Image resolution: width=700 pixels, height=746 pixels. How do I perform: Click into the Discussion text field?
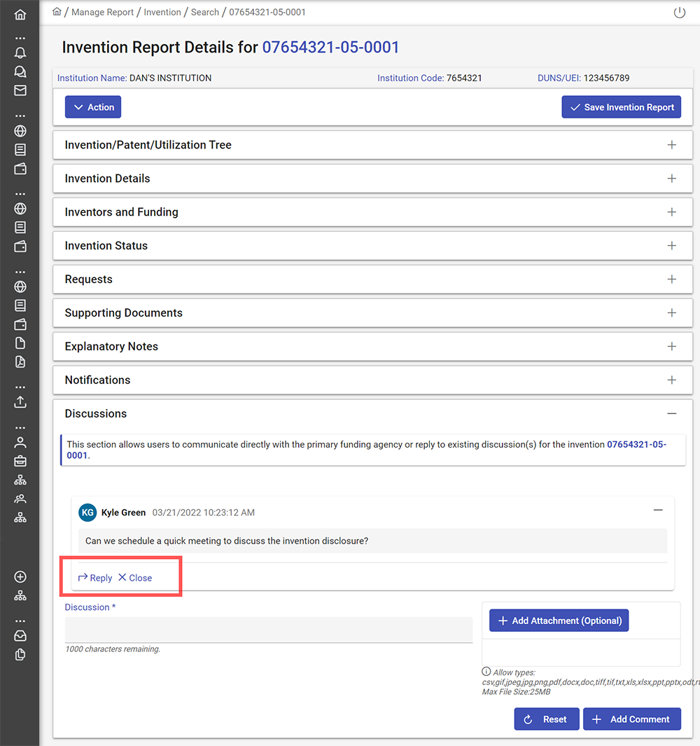click(269, 629)
